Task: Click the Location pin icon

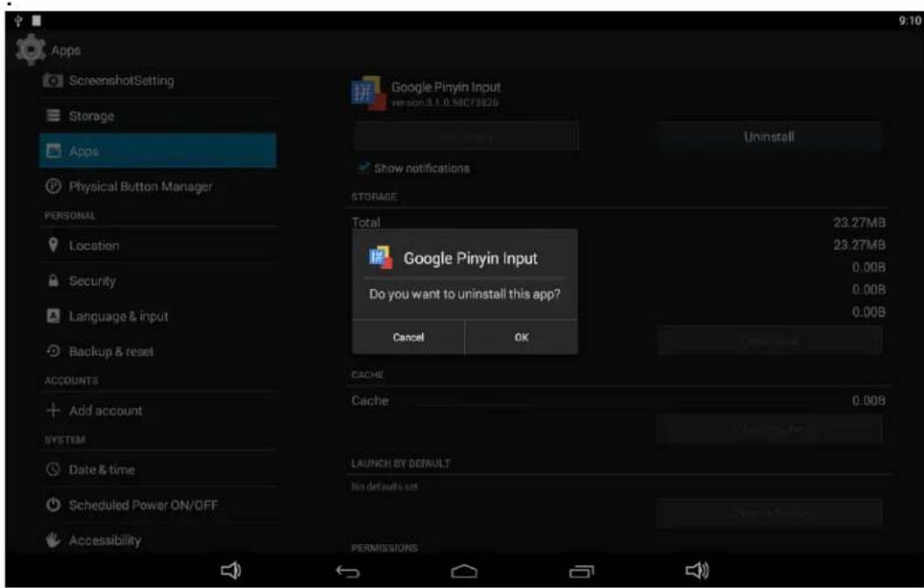Action: (x=53, y=245)
